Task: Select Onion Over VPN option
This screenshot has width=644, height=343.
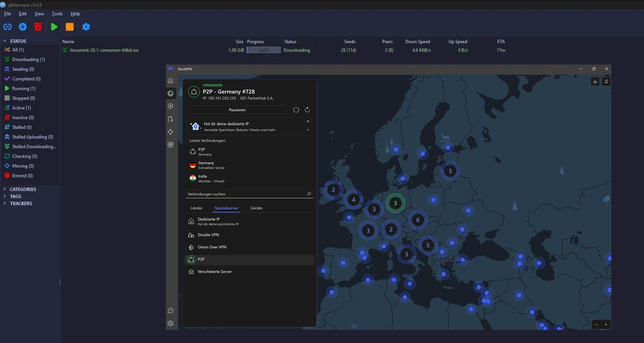Action: [250, 247]
